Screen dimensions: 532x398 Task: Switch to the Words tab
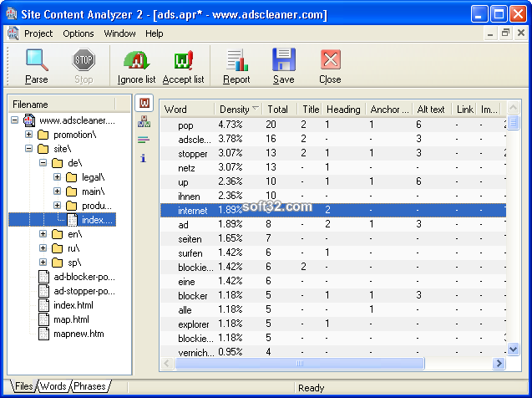[x=53, y=386]
